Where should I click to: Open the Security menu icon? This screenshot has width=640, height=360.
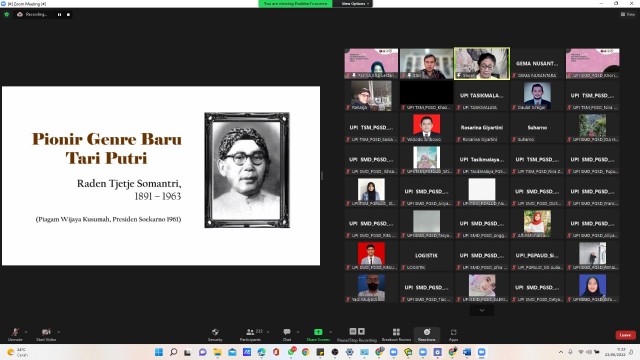tap(215, 334)
